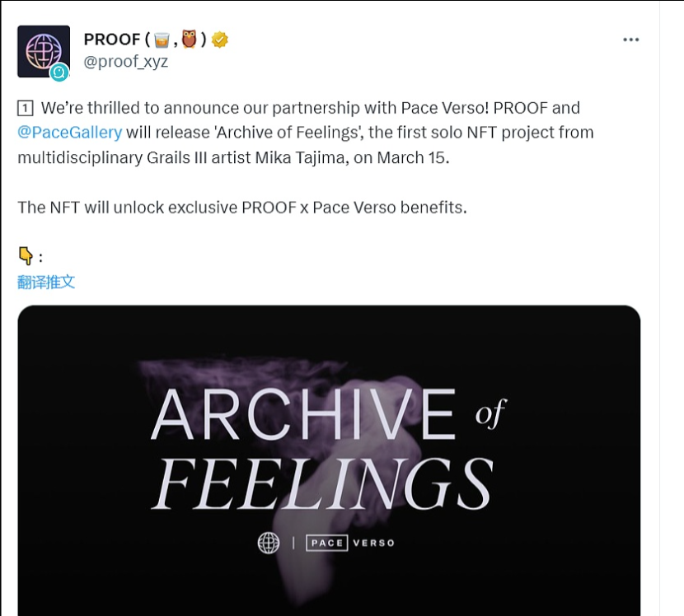Click the keycap 1 emoji starting the tweet
The image size is (684, 616).
[x=26, y=107]
